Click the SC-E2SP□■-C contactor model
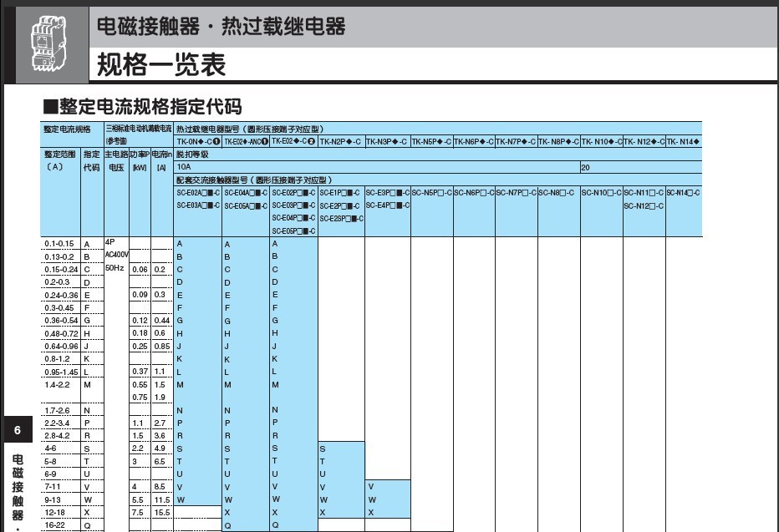Screen dimensions: 779x532 point(342,218)
